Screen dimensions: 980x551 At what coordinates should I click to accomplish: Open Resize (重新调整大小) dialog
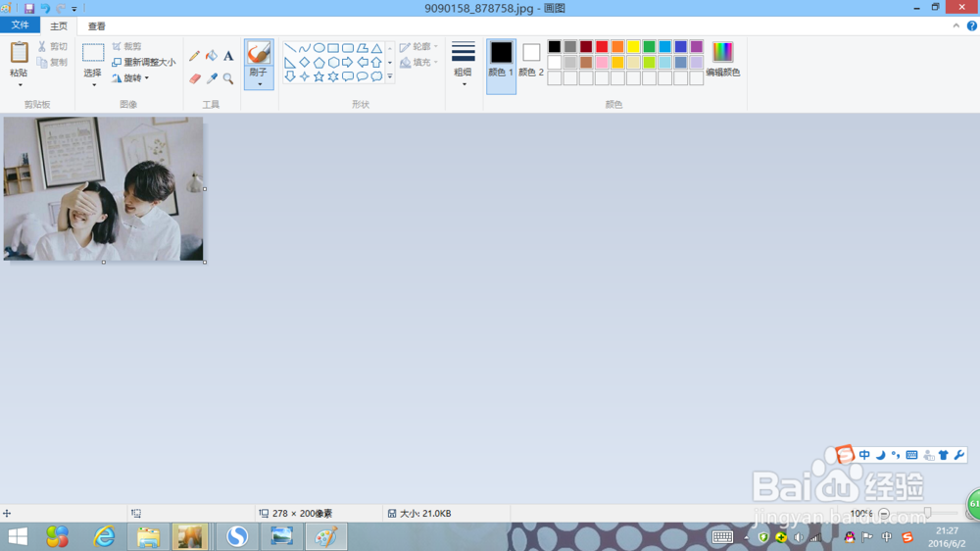pyautogui.click(x=144, y=62)
